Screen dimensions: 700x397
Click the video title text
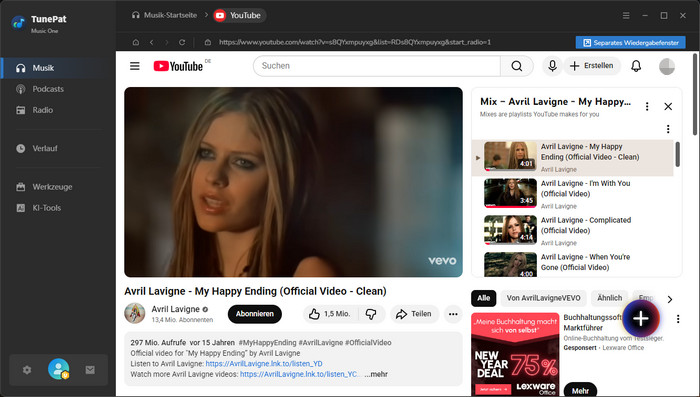coord(255,291)
